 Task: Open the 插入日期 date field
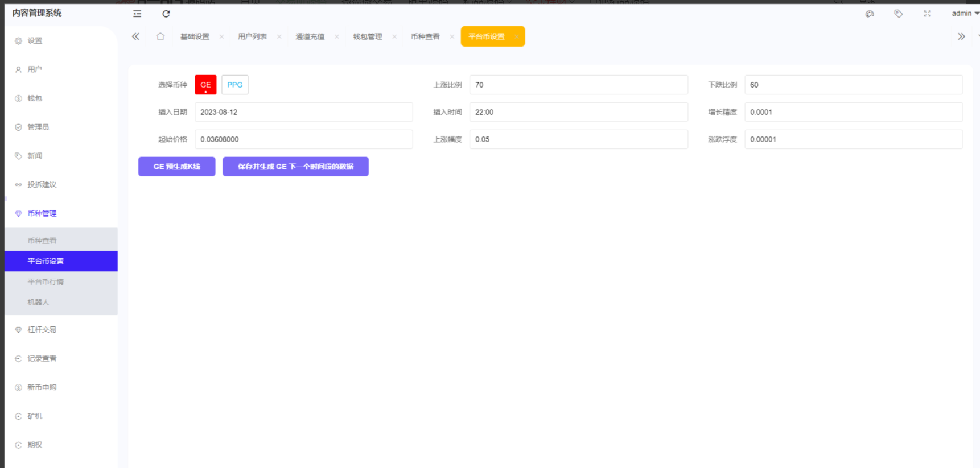pyautogui.click(x=304, y=112)
